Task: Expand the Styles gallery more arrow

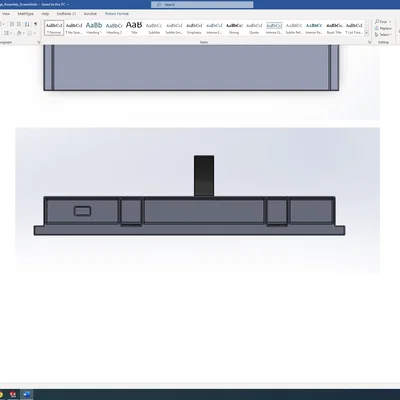Action: [x=366, y=33]
